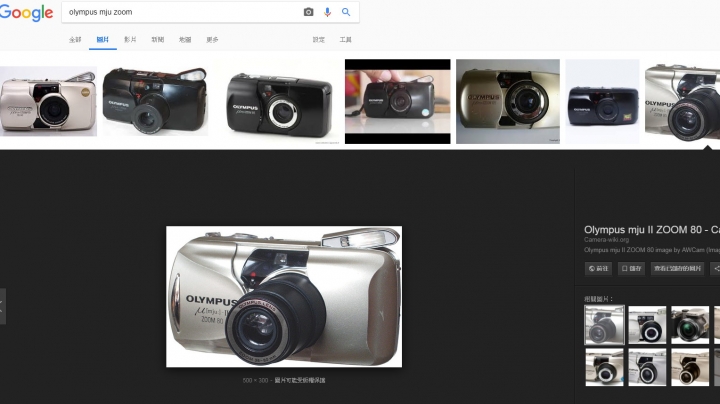This screenshot has height=404, width=720.
Task: Open search by image camera icon
Action: [x=309, y=12]
